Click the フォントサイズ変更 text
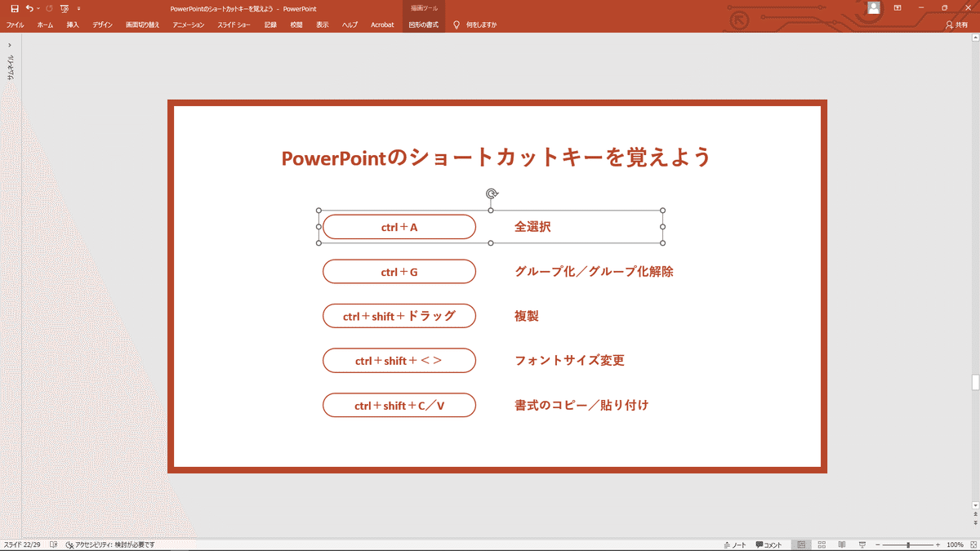The image size is (980, 551). tap(569, 360)
